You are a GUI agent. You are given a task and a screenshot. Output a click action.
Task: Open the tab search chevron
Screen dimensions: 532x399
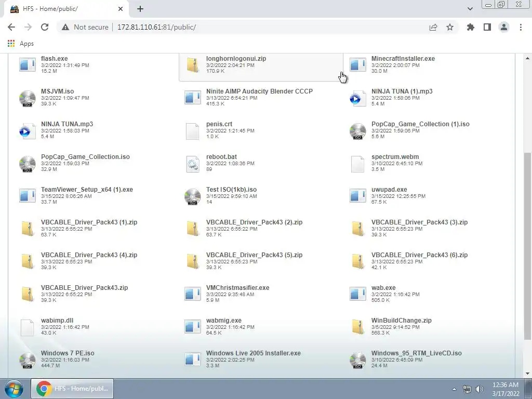[470, 9]
